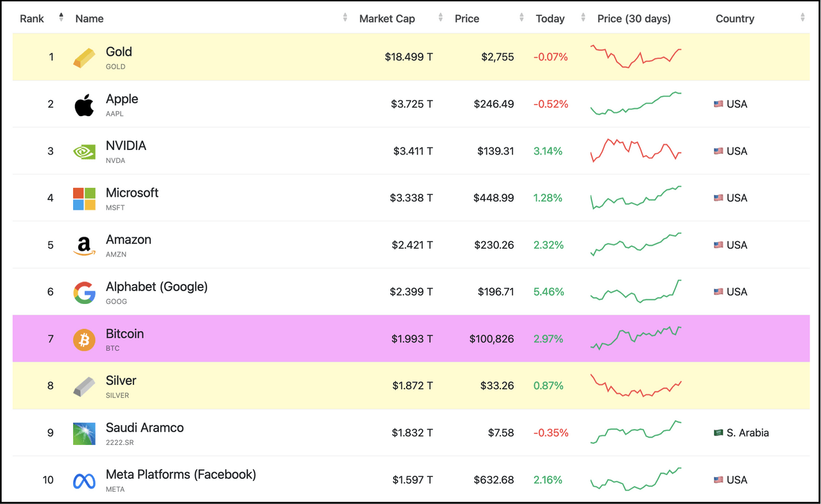Click Gold market cap $18.499 T
This screenshot has width=821, height=504.
pyautogui.click(x=409, y=57)
